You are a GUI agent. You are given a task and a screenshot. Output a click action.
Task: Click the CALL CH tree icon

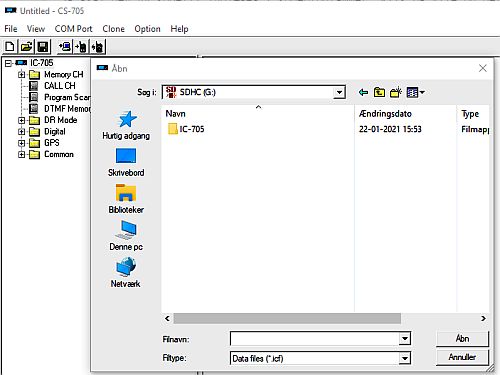pyautogui.click(x=33, y=86)
